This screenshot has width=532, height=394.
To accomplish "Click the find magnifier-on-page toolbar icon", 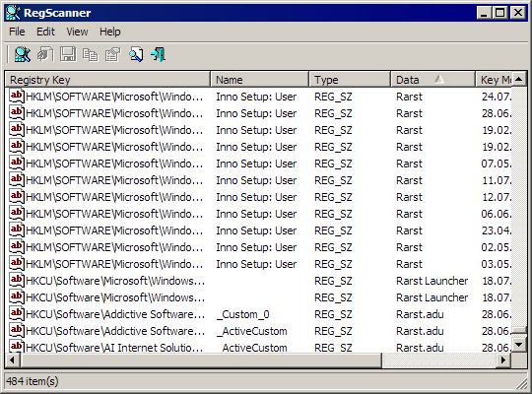I will (x=136, y=54).
